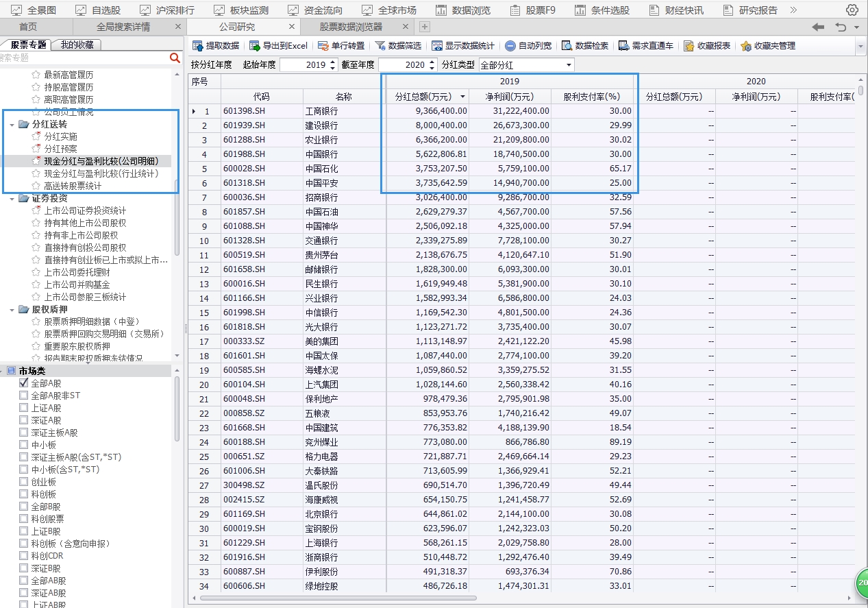
Task: Uncheck the 全部A股 checkbox
Action: tap(24, 383)
